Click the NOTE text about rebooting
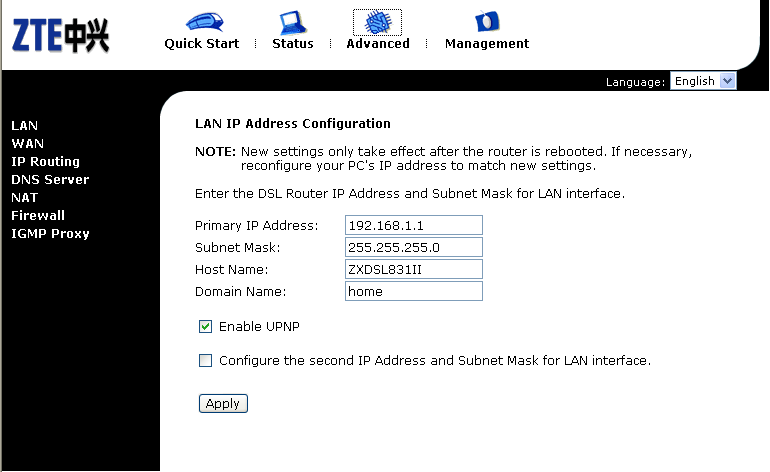Image resolution: width=770 pixels, height=472 pixels. pos(443,159)
